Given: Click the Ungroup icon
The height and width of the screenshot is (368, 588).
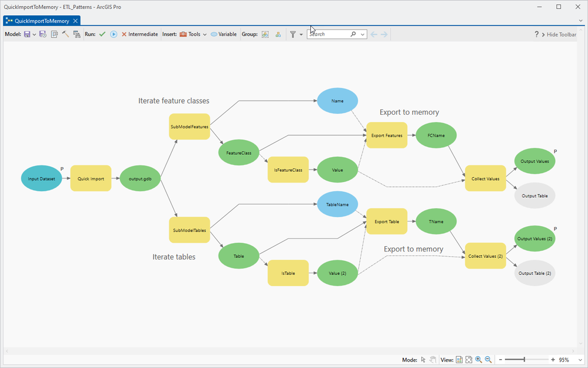Looking at the screenshot, I should click(x=278, y=34).
